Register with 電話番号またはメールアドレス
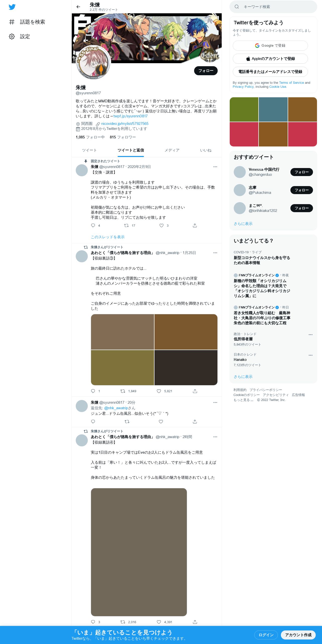Image resolution: width=322 pixels, height=644 pixels. point(270,72)
